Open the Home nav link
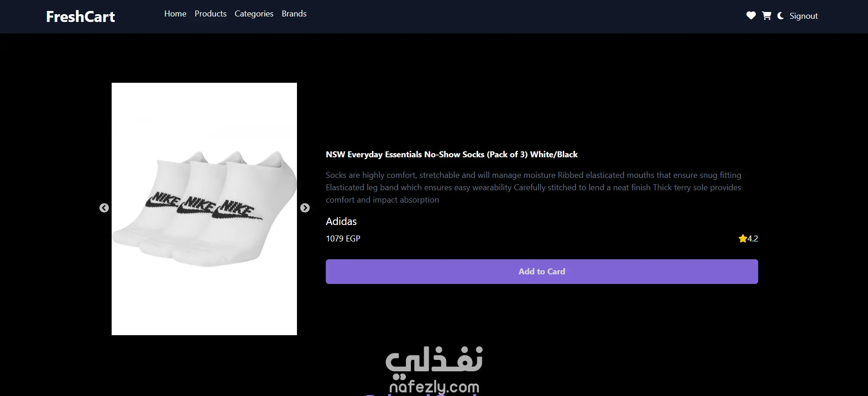 pos(175,14)
